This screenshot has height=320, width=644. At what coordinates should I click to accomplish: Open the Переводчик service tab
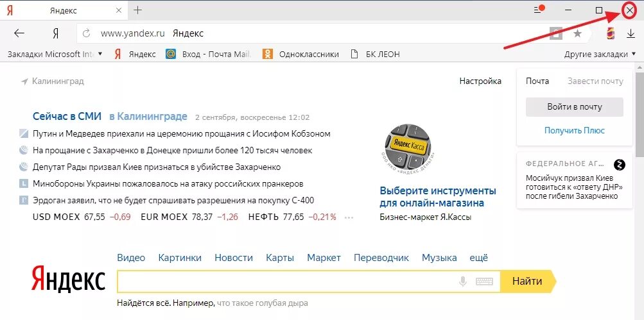[x=381, y=258]
